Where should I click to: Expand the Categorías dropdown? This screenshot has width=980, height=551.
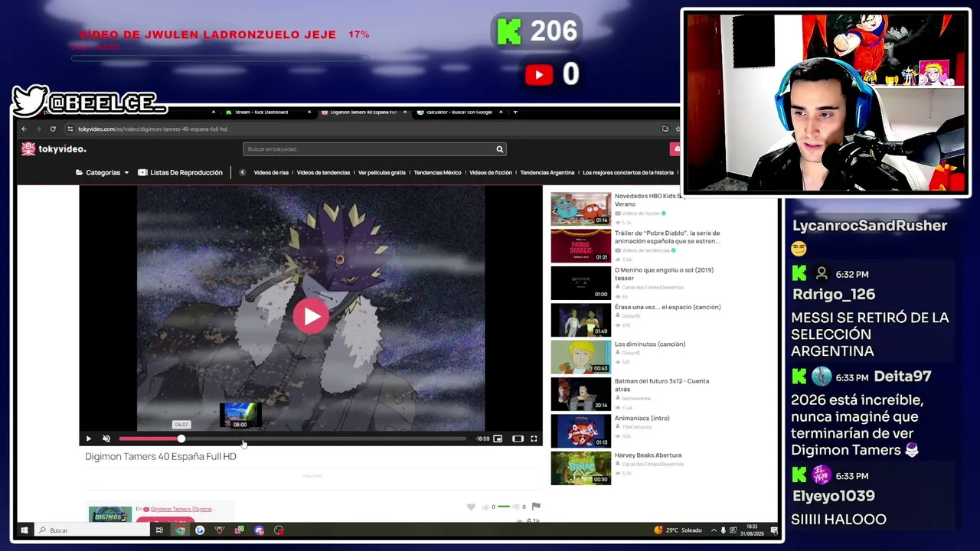coord(102,173)
